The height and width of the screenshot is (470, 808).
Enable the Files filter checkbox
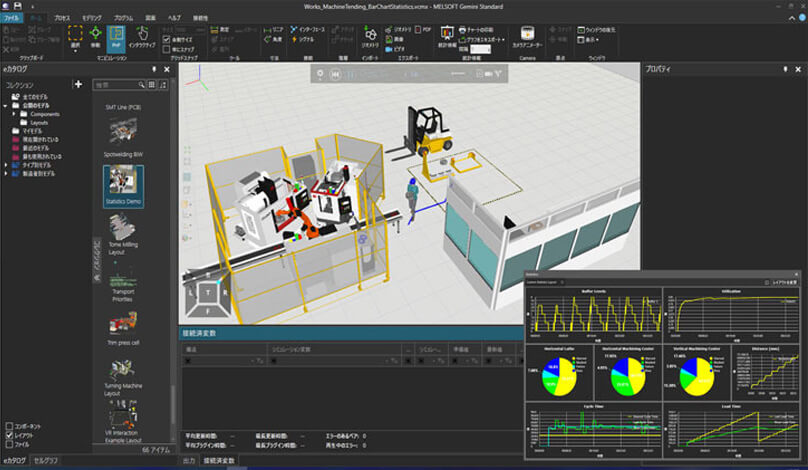(10, 444)
